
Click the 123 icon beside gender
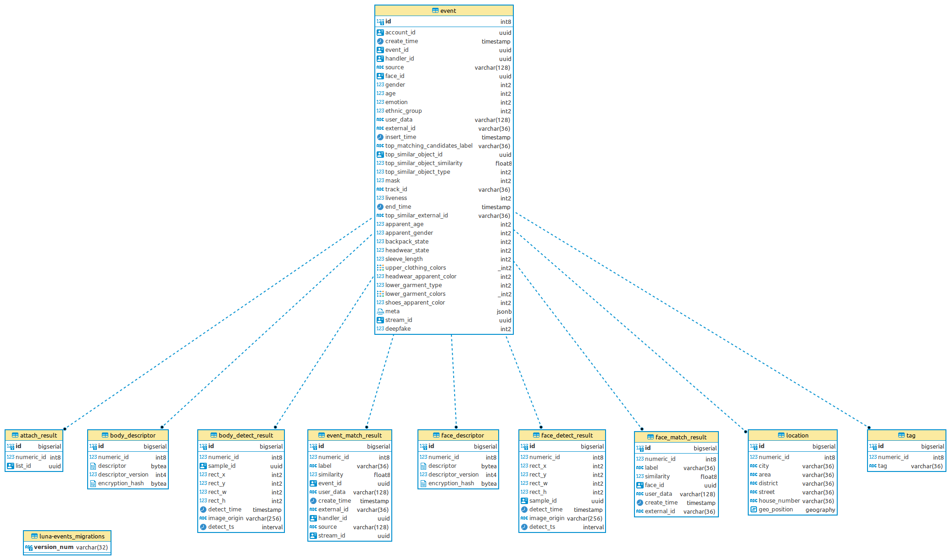(x=380, y=85)
